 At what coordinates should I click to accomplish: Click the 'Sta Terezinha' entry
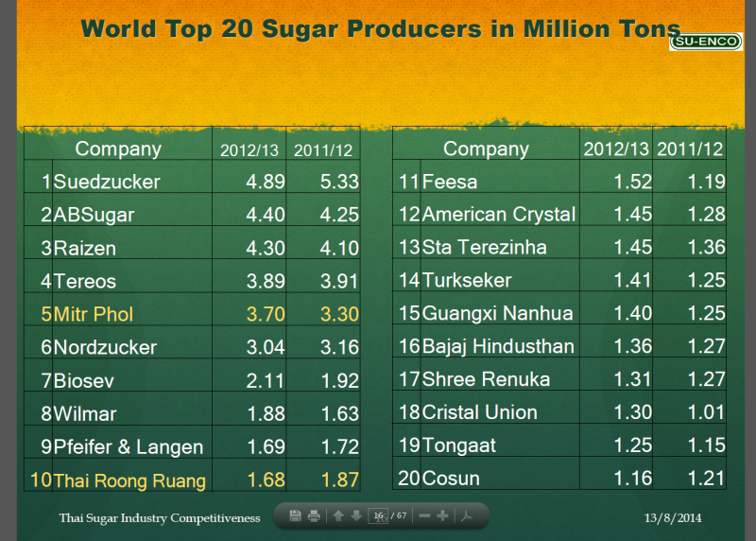(x=485, y=247)
